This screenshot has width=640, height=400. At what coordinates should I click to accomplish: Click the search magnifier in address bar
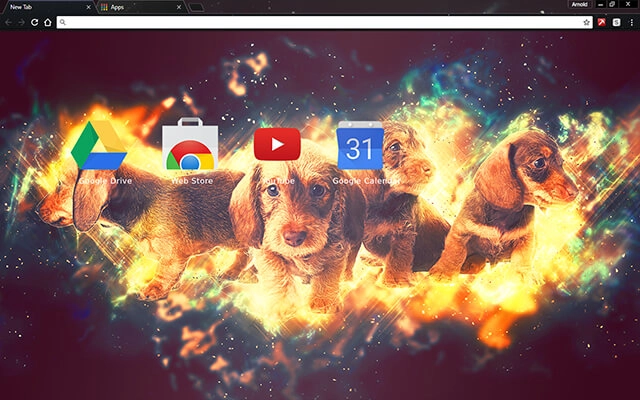(62, 22)
